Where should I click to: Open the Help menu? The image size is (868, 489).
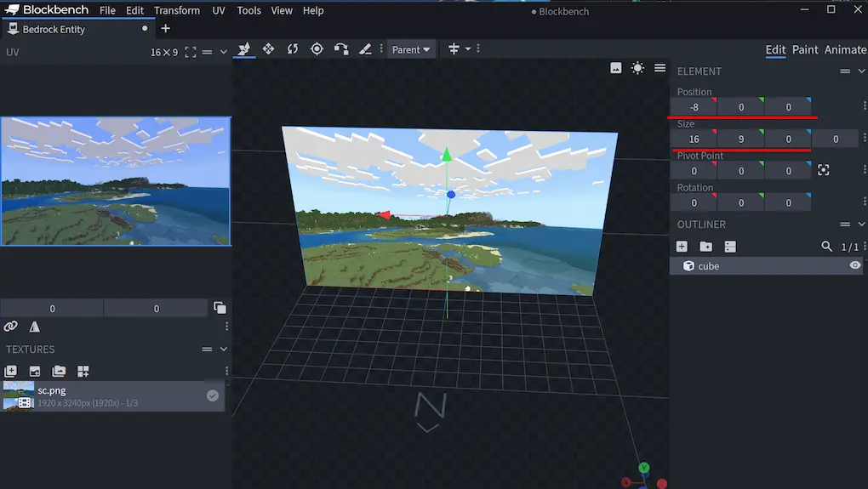click(x=313, y=10)
